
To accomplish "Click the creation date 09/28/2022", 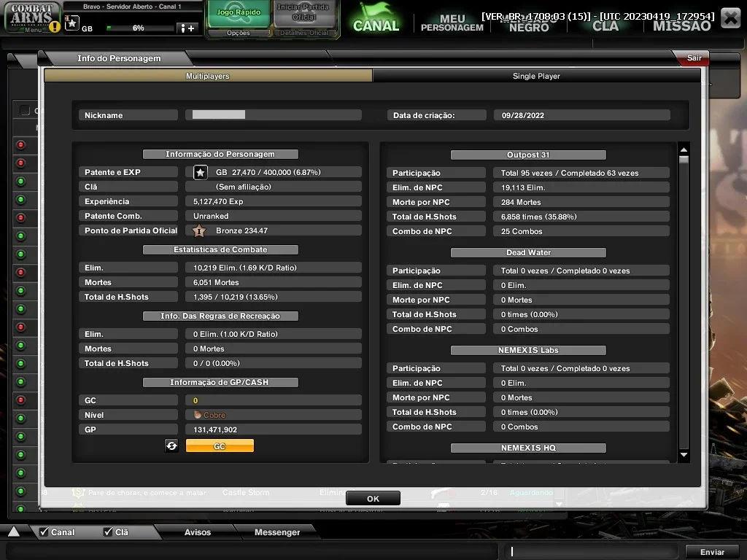I will point(522,116).
